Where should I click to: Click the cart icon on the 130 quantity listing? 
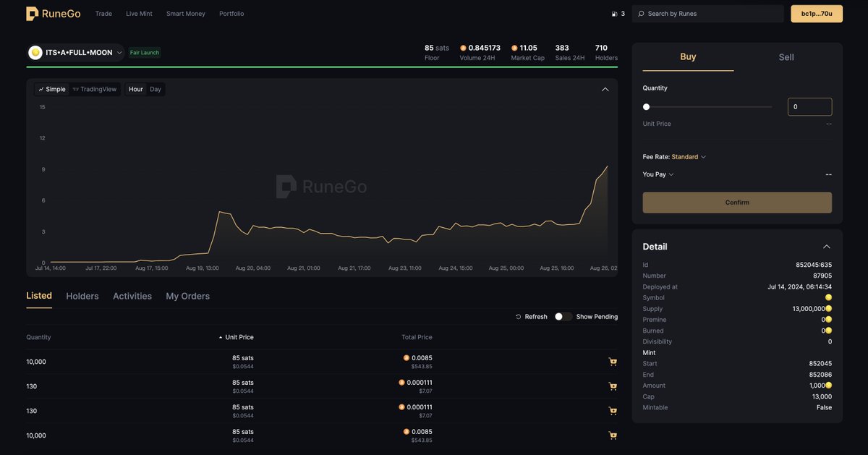[x=613, y=386]
